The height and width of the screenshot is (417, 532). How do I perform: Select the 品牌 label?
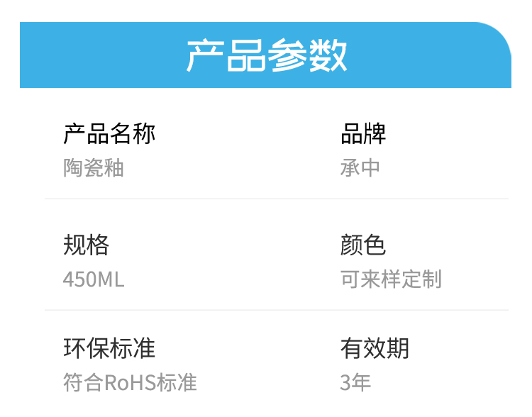click(363, 134)
